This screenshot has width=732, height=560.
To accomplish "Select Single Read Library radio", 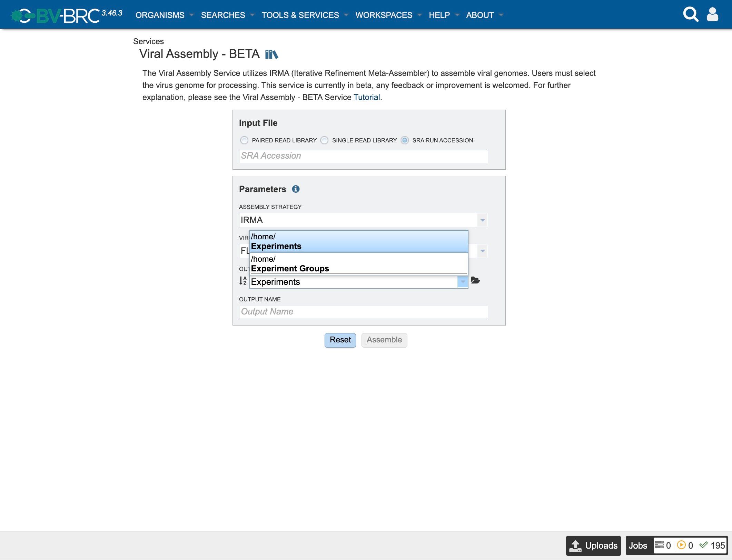I will point(324,140).
